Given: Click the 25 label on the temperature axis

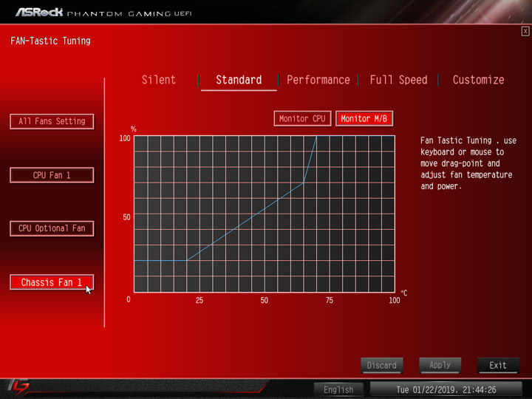Looking at the screenshot, I should [199, 300].
